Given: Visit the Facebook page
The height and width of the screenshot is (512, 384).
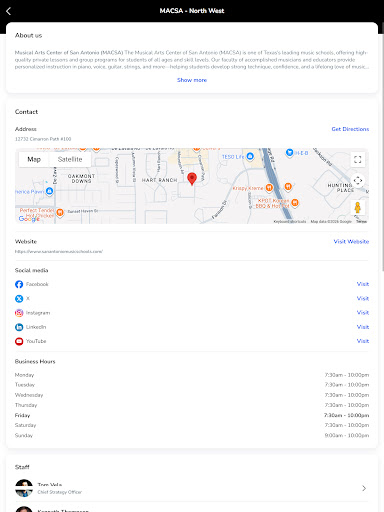Looking at the screenshot, I should click(363, 284).
